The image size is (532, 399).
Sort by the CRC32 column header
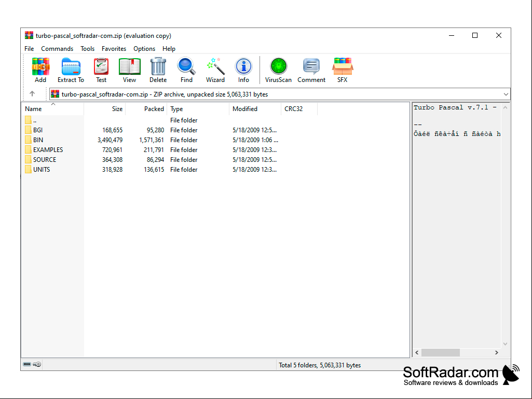tap(299, 109)
